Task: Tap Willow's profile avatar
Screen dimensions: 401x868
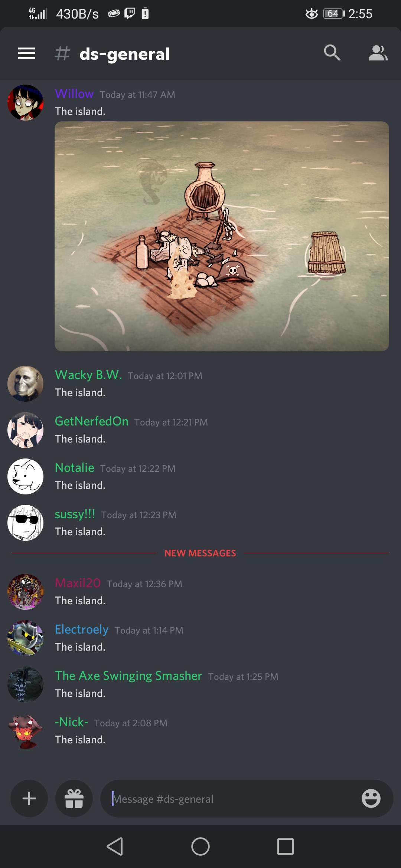Action: pyautogui.click(x=25, y=102)
